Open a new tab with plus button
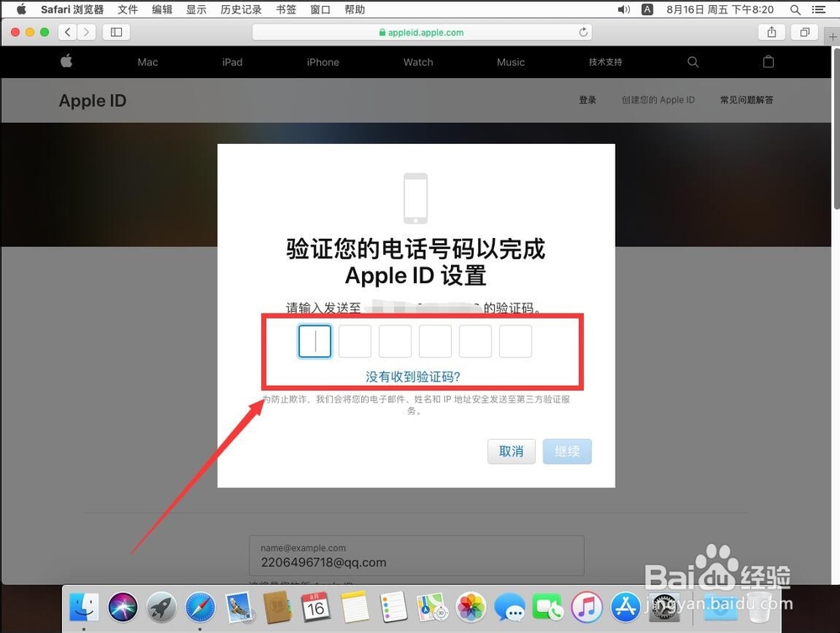 (x=832, y=37)
